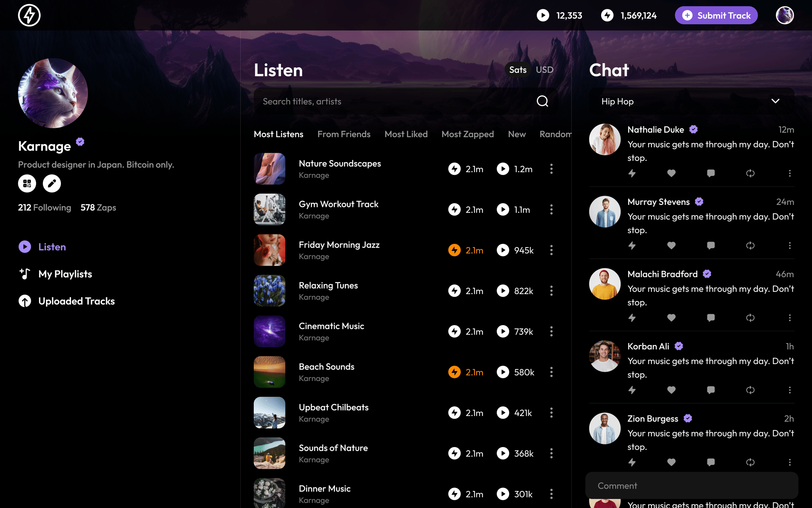Click the Comment input field

(692, 486)
